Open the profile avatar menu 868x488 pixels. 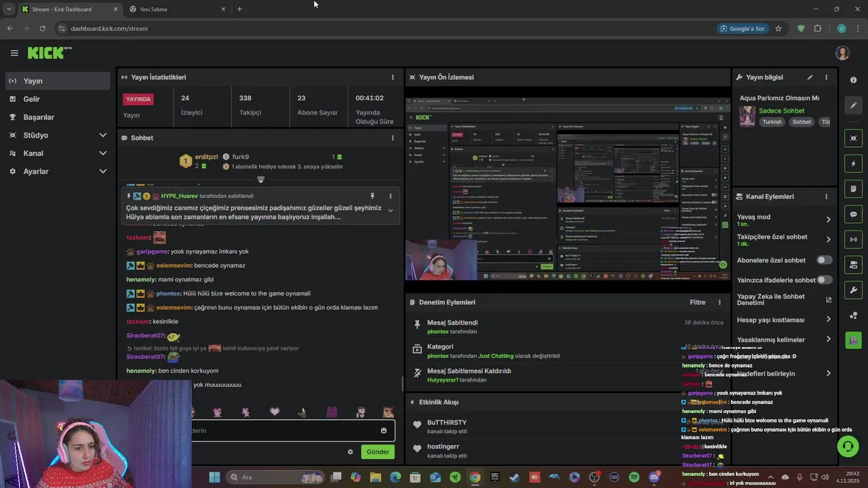click(842, 53)
